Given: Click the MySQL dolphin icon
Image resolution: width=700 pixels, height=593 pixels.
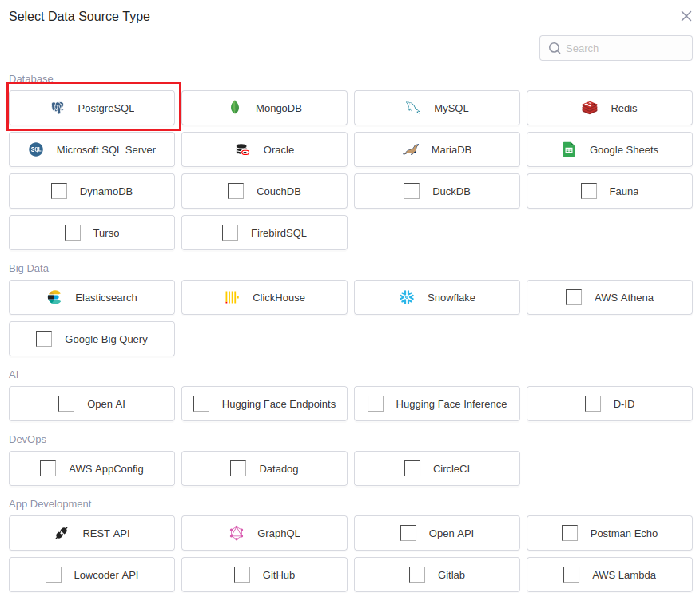Looking at the screenshot, I should coord(413,108).
